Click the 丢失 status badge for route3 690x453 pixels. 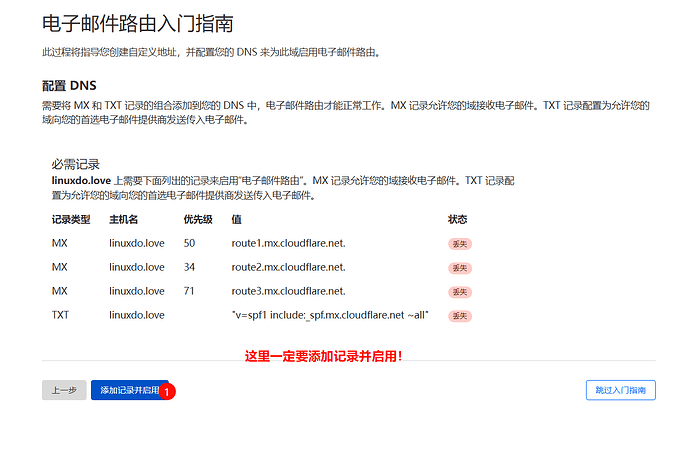coord(460,292)
